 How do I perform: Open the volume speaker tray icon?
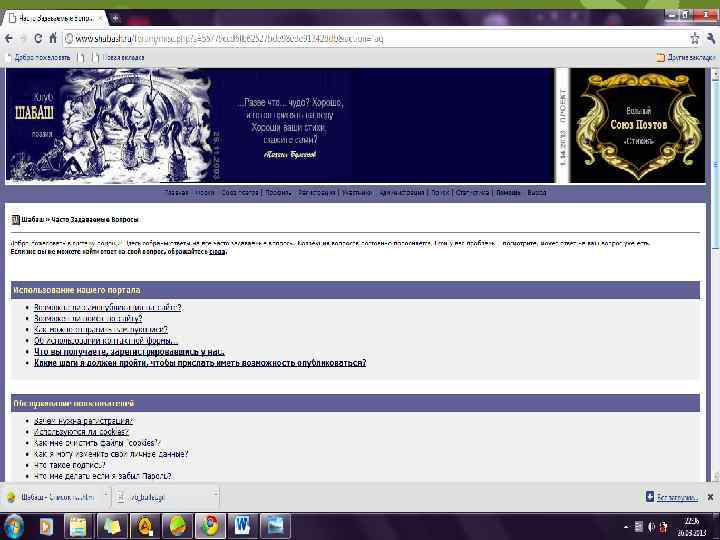651,527
